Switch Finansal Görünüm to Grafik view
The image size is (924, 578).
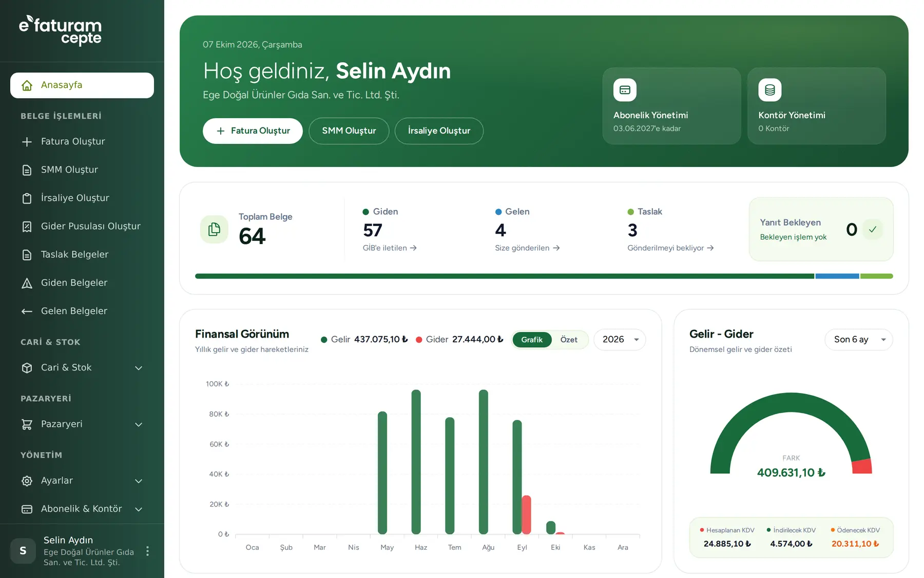(532, 340)
